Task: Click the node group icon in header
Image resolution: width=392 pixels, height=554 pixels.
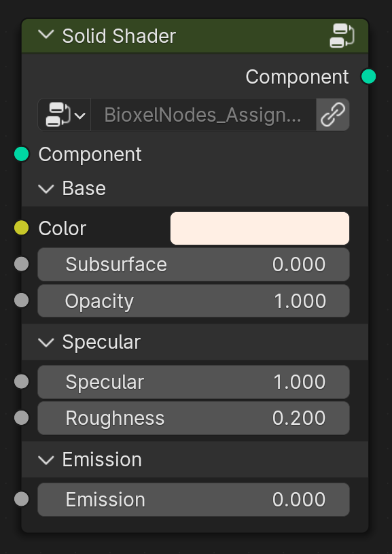Action: click(342, 35)
